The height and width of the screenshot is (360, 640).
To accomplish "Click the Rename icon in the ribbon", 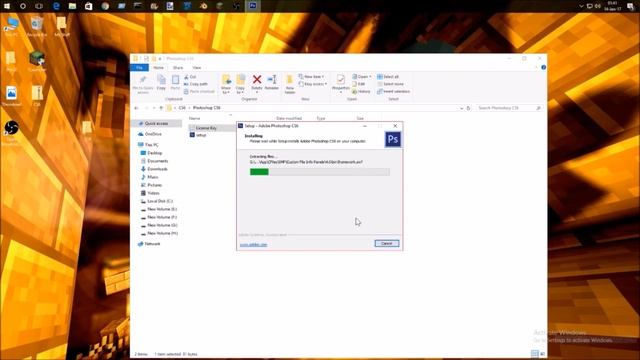I will tap(271, 82).
